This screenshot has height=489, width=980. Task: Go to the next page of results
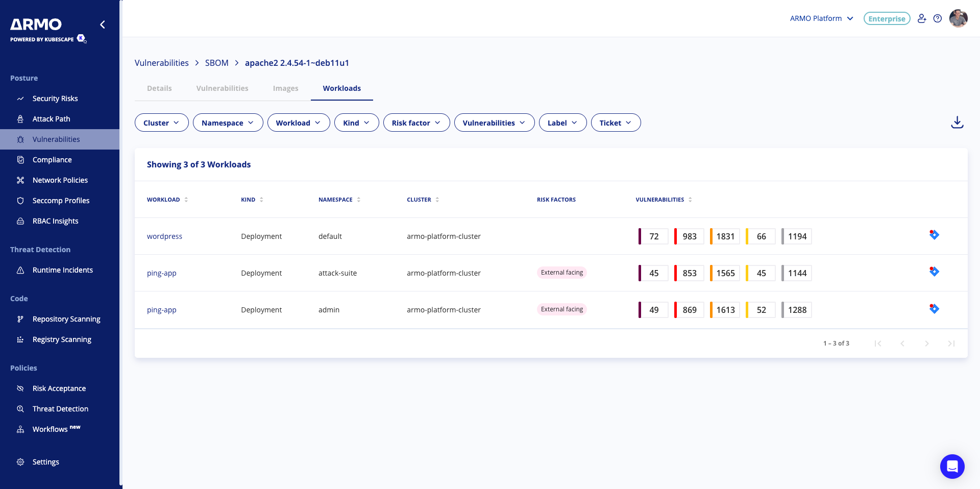tap(927, 344)
